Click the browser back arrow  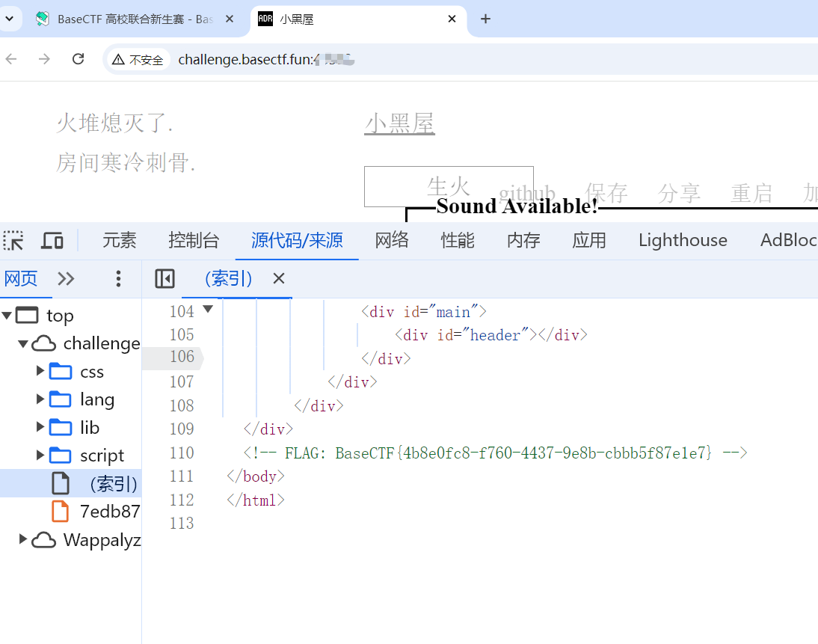coord(11,59)
